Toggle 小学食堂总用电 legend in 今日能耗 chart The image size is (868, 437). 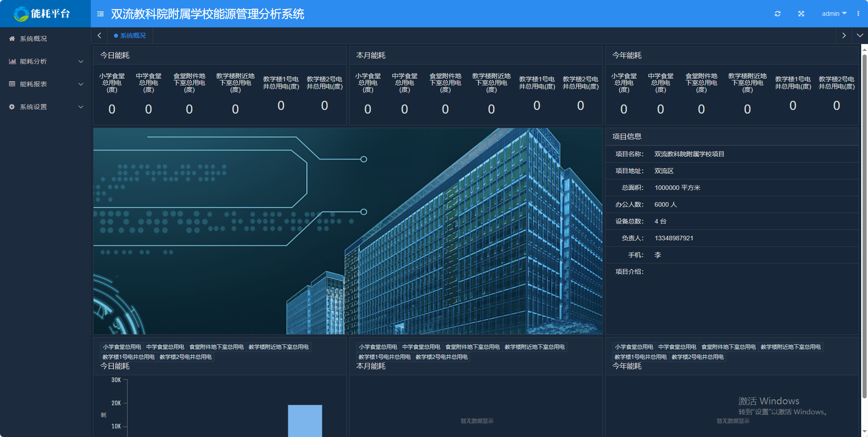pos(122,347)
